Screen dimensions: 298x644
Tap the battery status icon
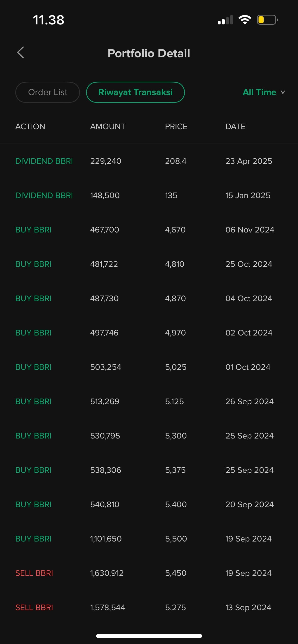click(267, 20)
